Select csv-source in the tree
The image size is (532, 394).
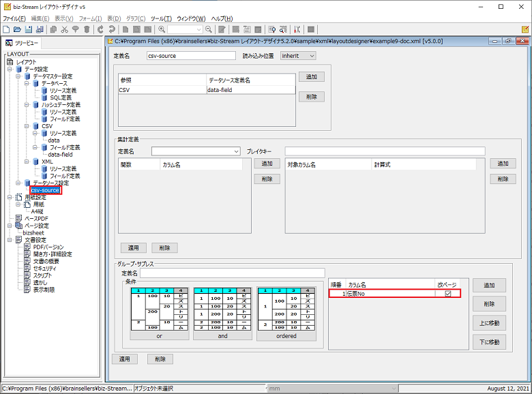[46, 190]
